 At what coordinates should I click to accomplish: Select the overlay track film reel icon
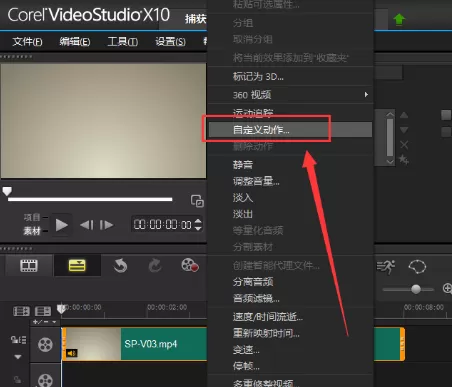pyautogui.click(x=45, y=380)
